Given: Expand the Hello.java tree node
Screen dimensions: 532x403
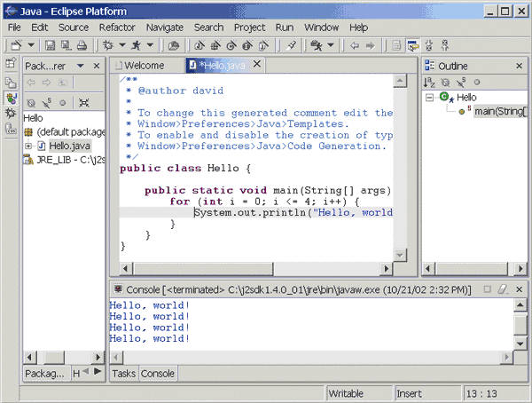Looking at the screenshot, I should [x=28, y=146].
